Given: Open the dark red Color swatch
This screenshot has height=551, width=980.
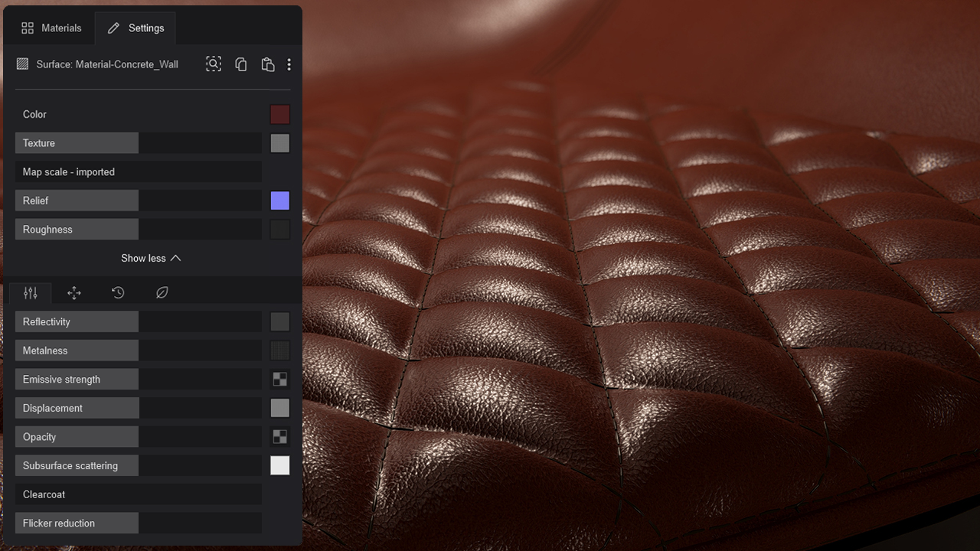Looking at the screenshot, I should 279,115.
